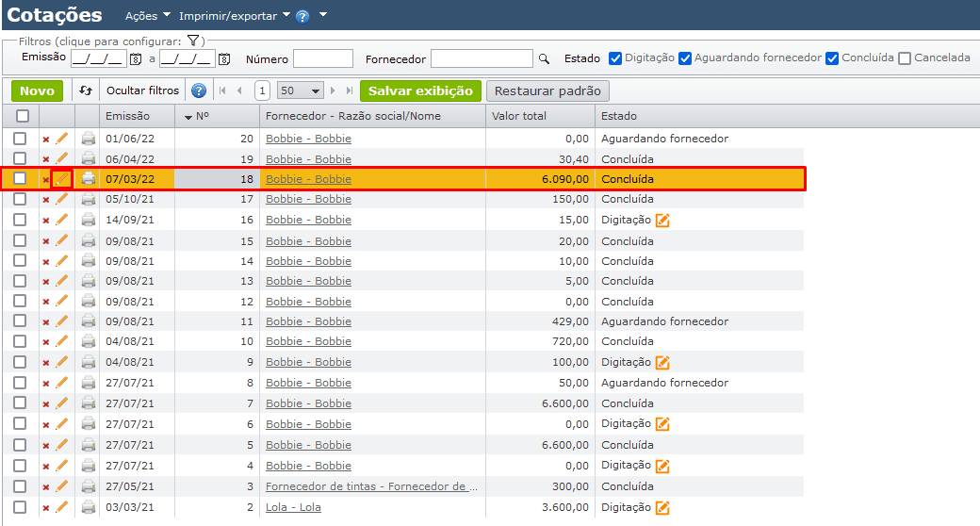Open the Ações dropdown menu
Viewport: 980px width, 526px height.
tap(148, 16)
